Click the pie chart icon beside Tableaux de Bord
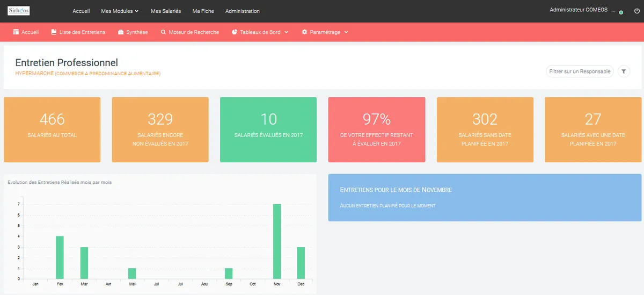The image size is (644, 295). (x=235, y=32)
